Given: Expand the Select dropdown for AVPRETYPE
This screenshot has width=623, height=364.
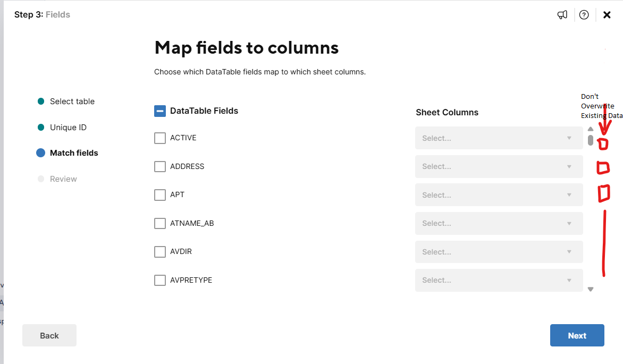Looking at the screenshot, I should [499, 280].
